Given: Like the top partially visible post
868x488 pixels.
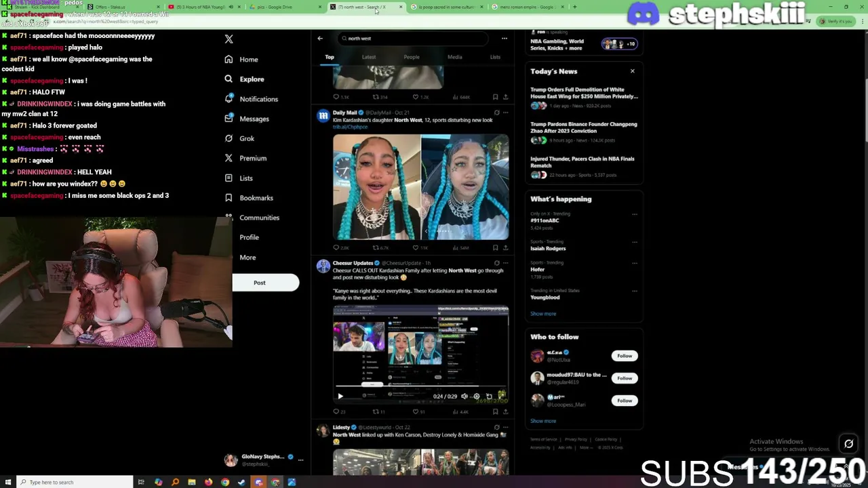Looking at the screenshot, I should 420,97.
